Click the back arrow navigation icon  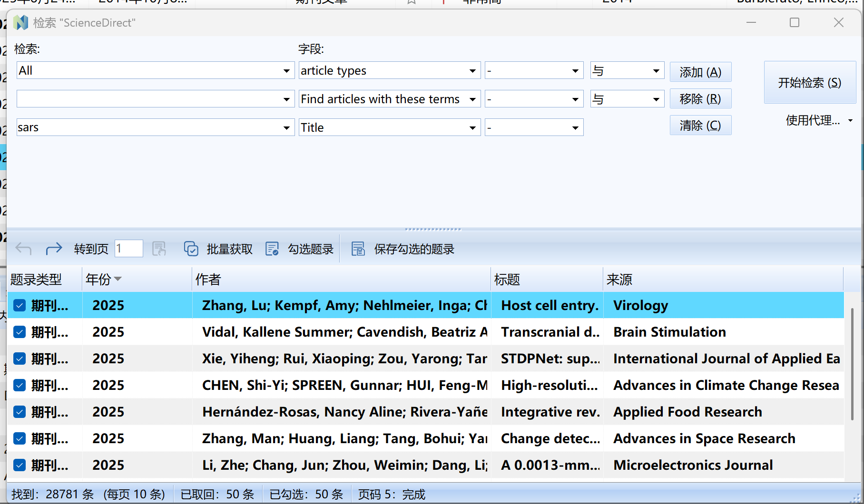(23, 248)
